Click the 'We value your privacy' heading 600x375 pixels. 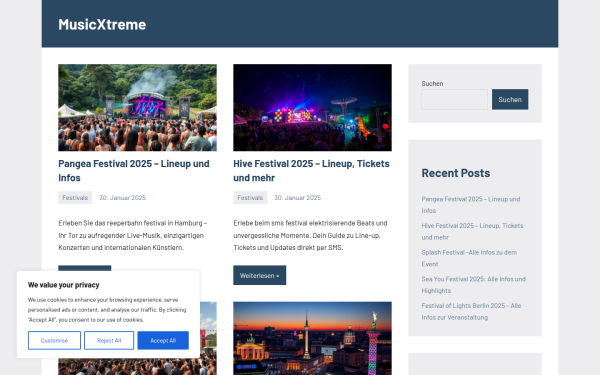tap(64, 285)
